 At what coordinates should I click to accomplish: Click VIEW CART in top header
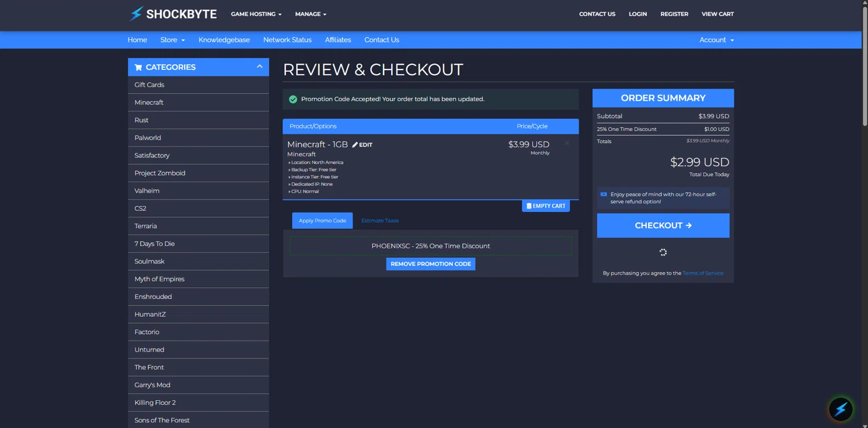point(718,14)
